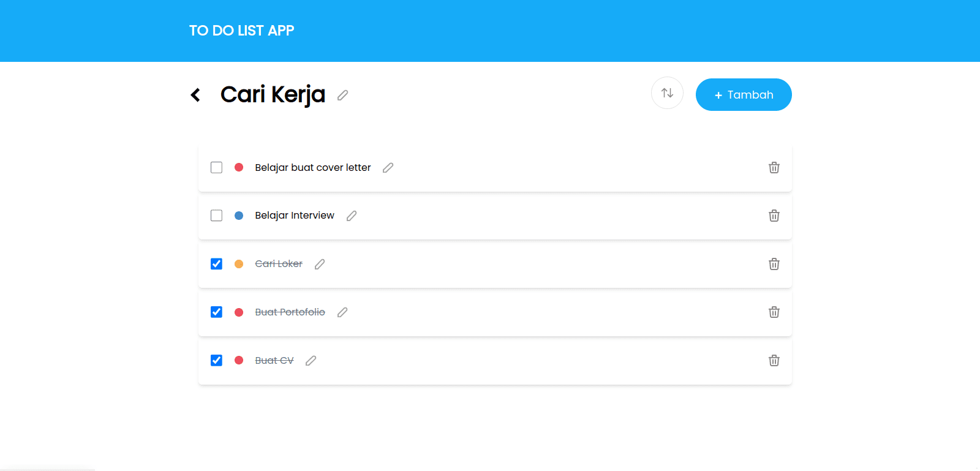Click the Tambah button
The image size is (980, 471).
744,95
